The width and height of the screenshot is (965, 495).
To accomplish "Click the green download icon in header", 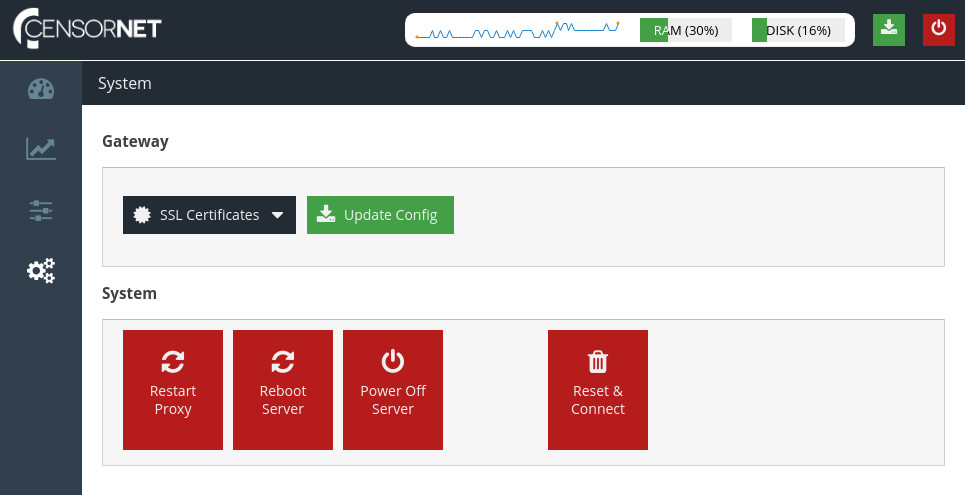I will pyautogui.click(x=889, y=30).
